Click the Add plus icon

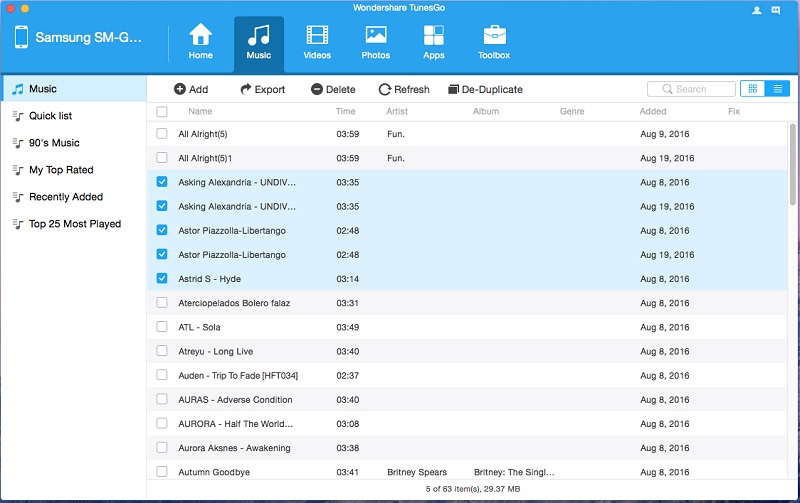tap(180, 89)
